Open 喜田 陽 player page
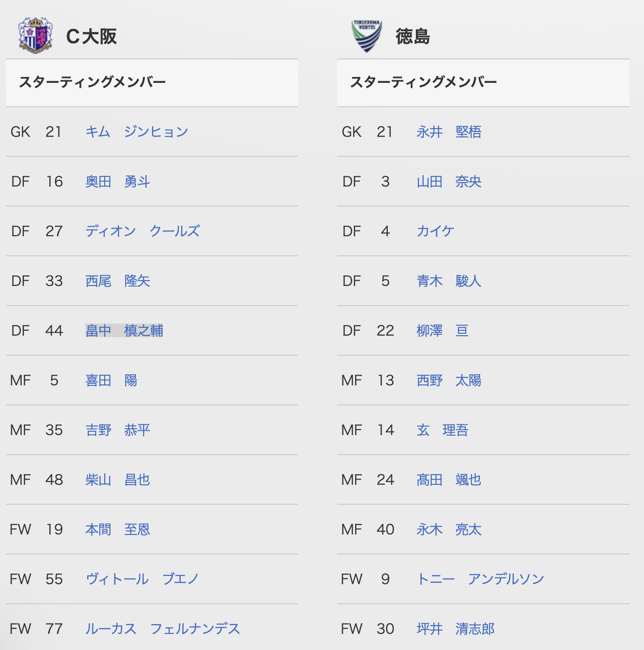The image size is (644, 650). pos(112,381)
